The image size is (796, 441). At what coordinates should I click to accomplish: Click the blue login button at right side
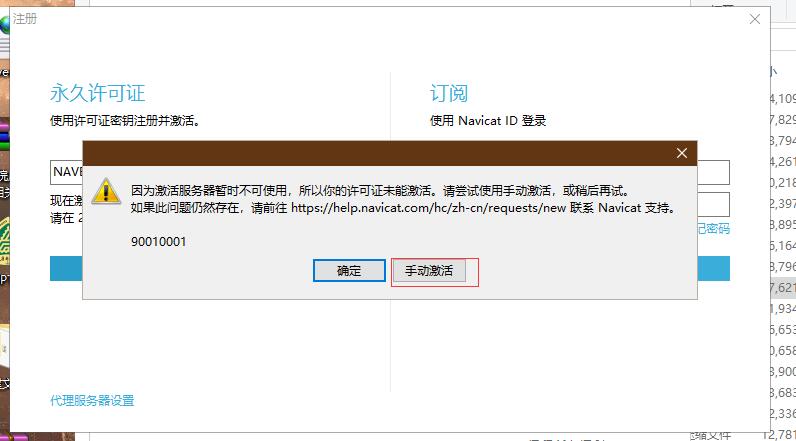point(714,268)
